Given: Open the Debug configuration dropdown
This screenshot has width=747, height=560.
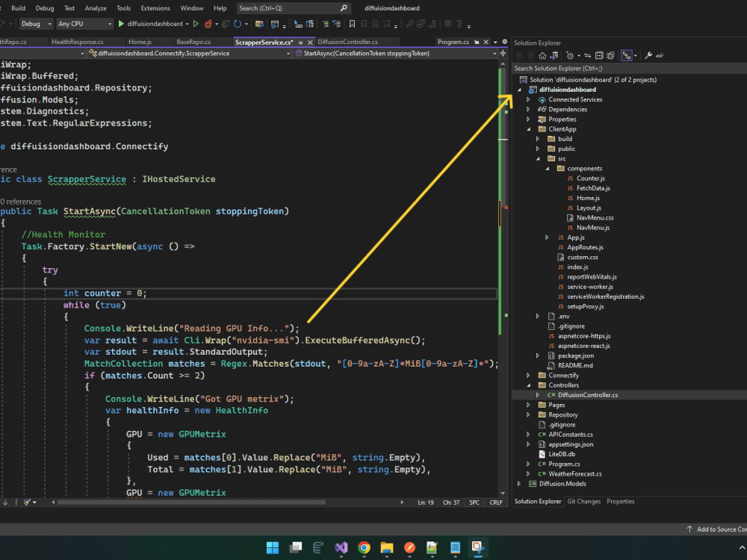Looking at the screenshot, I should point(34,24).
